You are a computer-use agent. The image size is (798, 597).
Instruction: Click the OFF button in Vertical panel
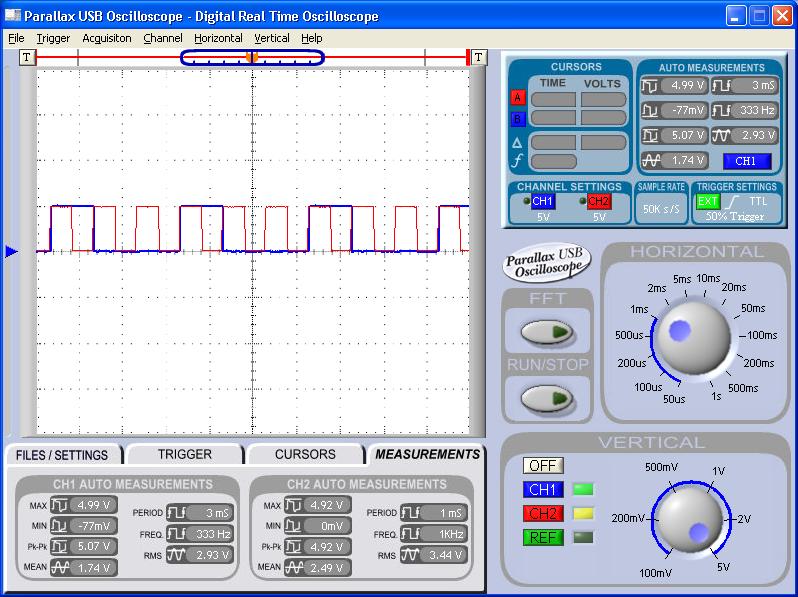(543, 466)
